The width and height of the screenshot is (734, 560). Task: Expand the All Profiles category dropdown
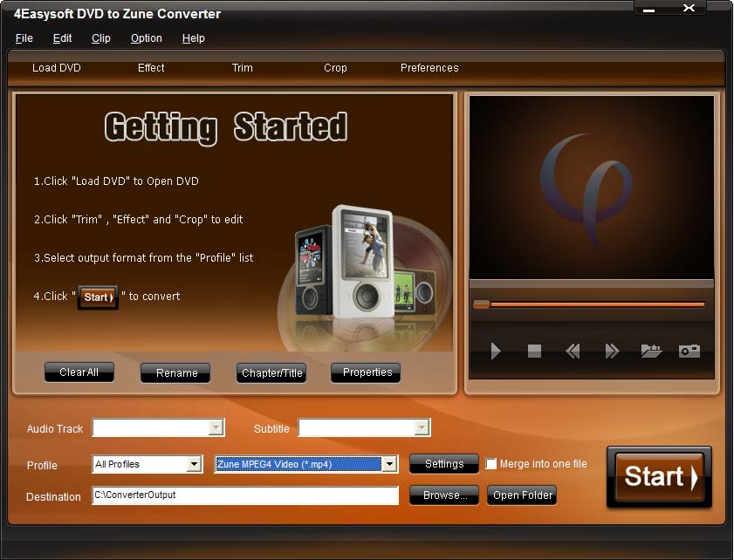195,464
